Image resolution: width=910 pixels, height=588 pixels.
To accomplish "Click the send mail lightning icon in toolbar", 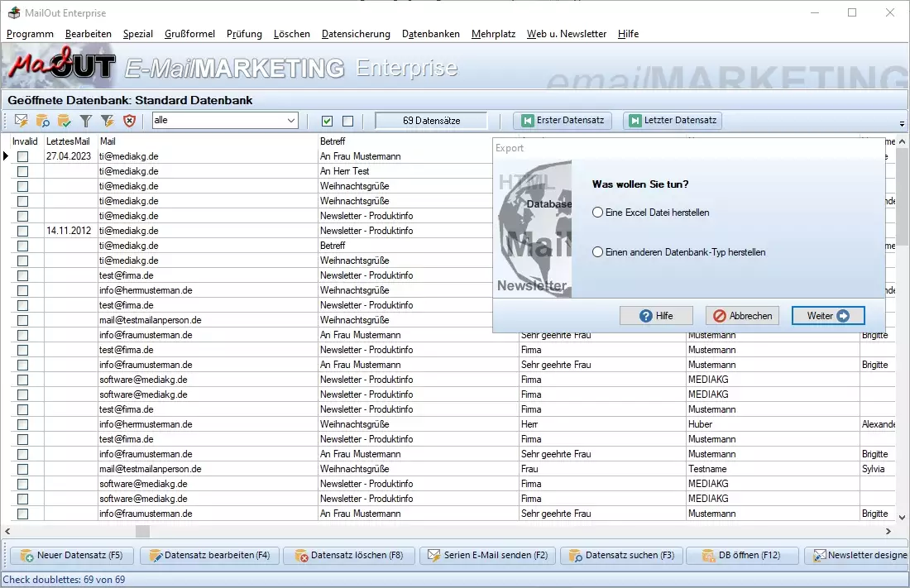I will (22, 121).
